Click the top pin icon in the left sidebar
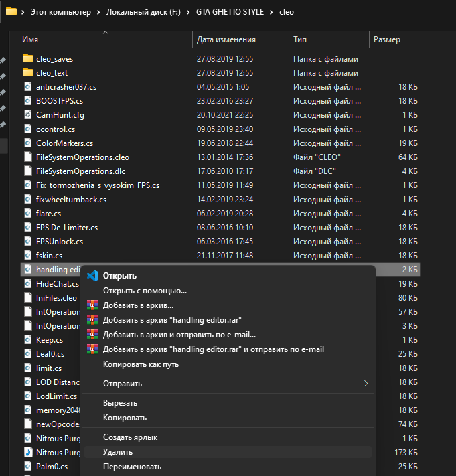456x476 pixels. 3,60
